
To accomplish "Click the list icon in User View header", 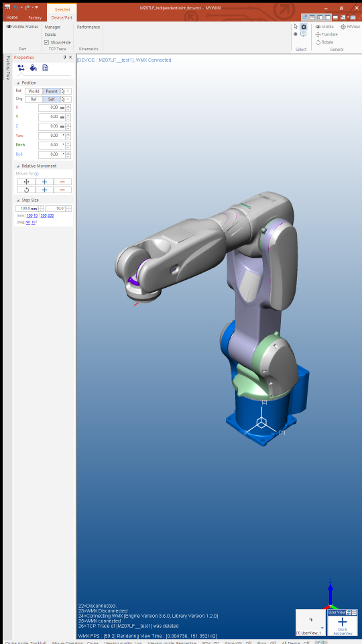I will [x=354, y=612].
